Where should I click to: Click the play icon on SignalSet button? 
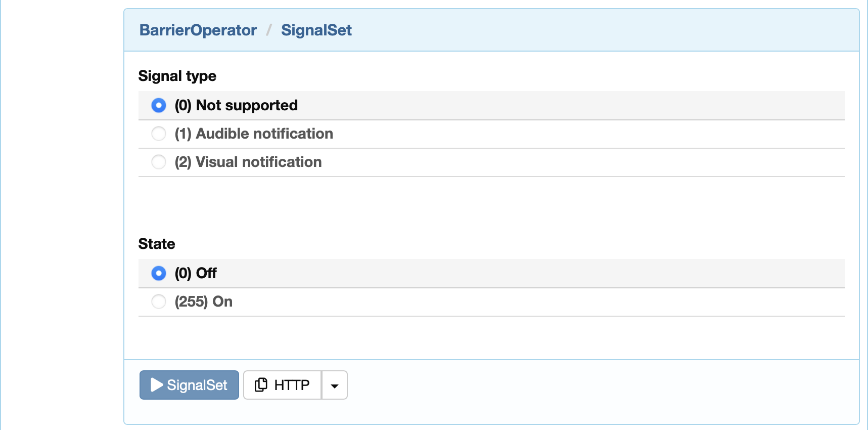[x=157, y=385]
